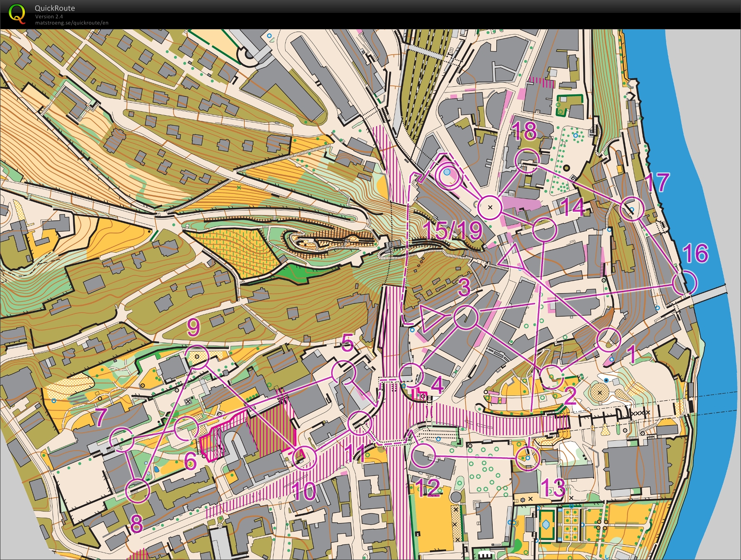Select control circle 17 on the map
Image resolution: width=741 pixels, height=560 pixels.
[x=632, y=209]
